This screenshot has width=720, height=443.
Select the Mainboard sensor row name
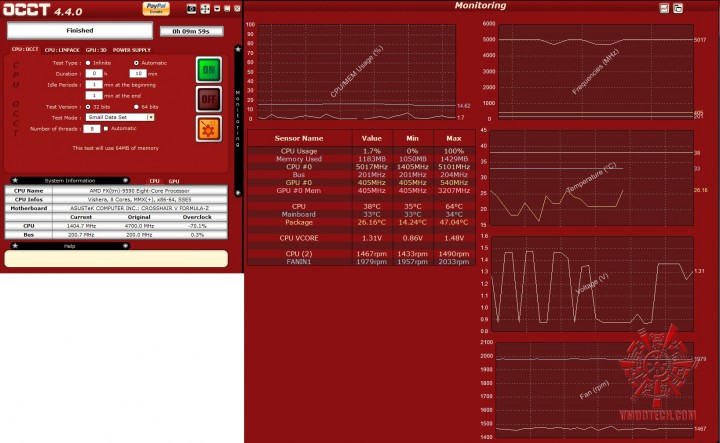click(x=299, y=214)
